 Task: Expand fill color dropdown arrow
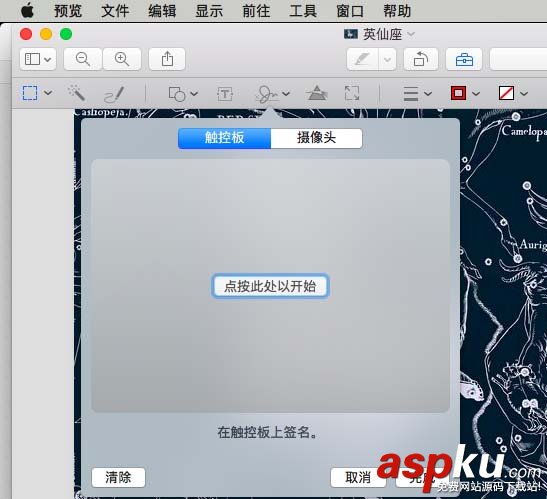(524, 94)
